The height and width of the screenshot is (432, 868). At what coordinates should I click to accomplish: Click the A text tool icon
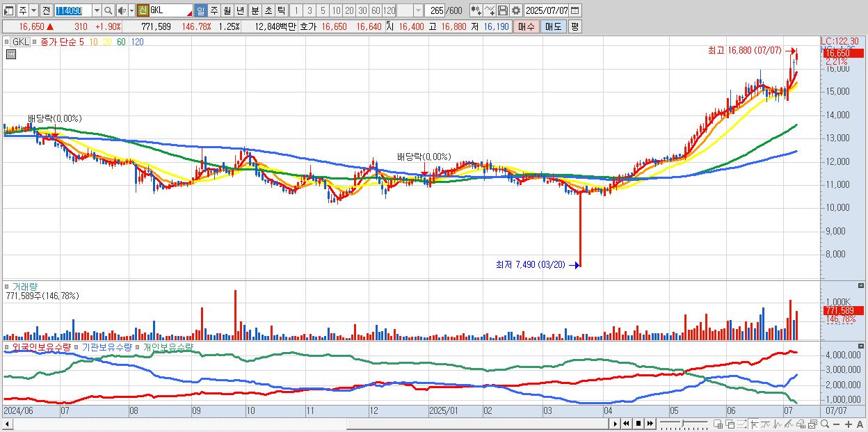click(860, 424)
